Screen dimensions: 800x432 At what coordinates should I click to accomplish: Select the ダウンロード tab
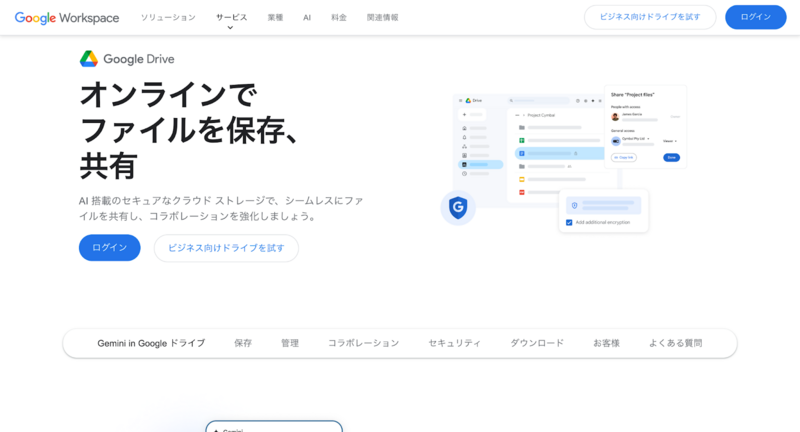(537, 343)
